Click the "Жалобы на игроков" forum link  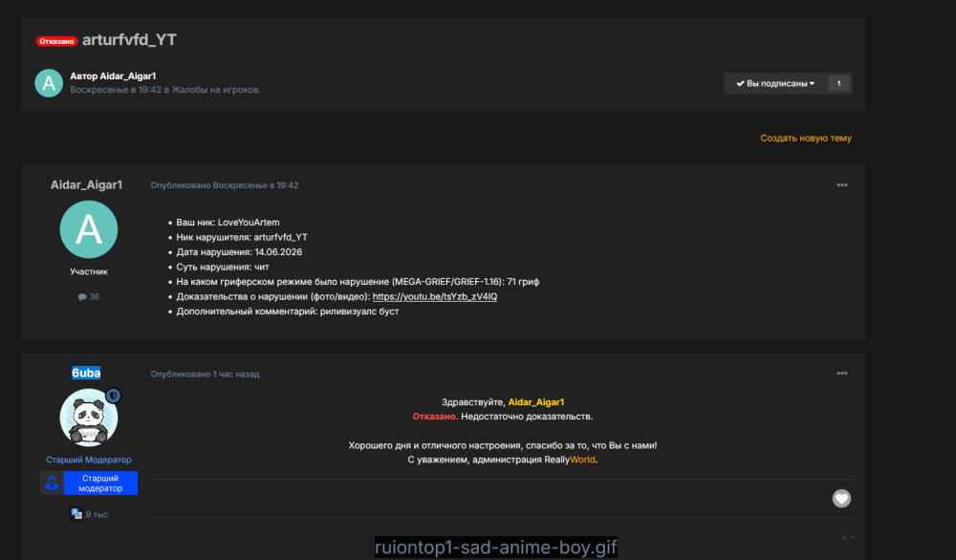(216, 90)
